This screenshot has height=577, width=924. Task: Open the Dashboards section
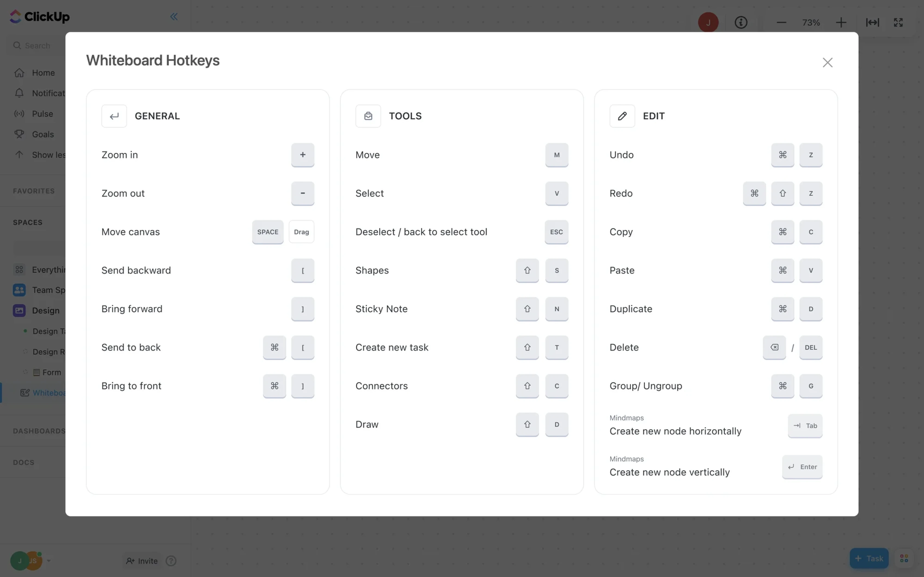tap(38, 431)
